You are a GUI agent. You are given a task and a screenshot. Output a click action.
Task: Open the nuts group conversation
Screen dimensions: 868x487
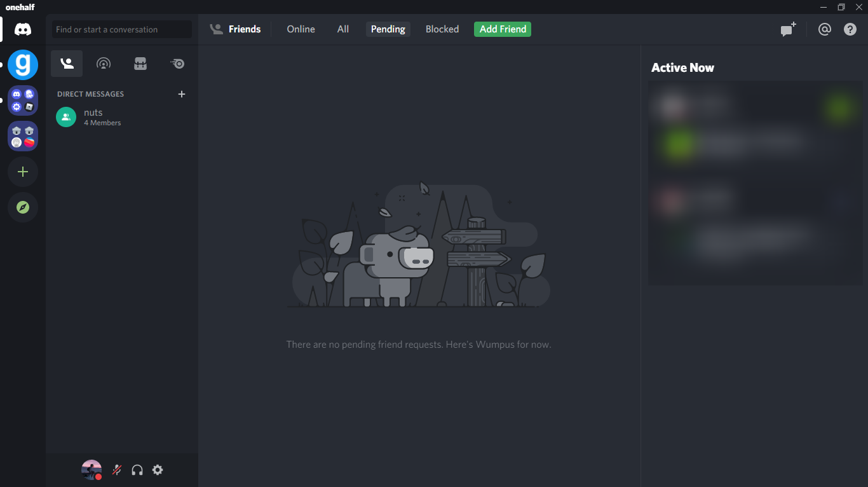pyautogui.click(x=122, y=117)
